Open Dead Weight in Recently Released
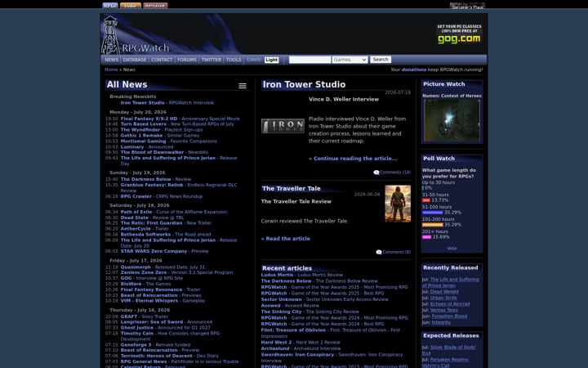Image resolution: width=588 pixels, height=368 pixels. [x=444, y=292]
